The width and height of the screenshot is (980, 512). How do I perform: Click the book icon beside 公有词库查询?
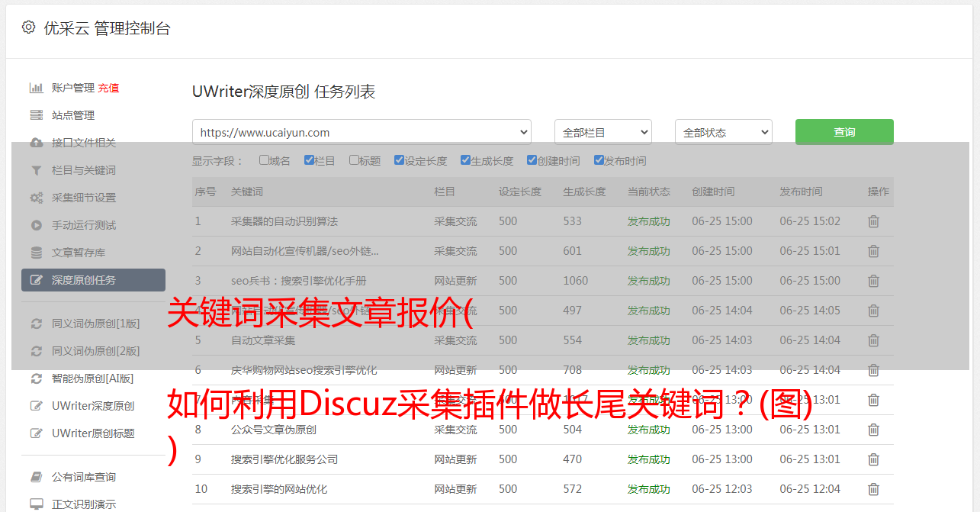pos(36,477)
